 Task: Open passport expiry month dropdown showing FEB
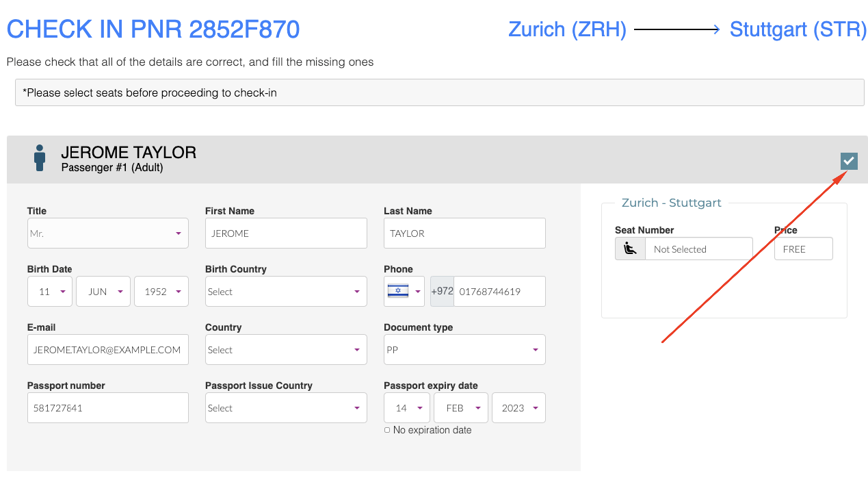click(x=461, y=408)
